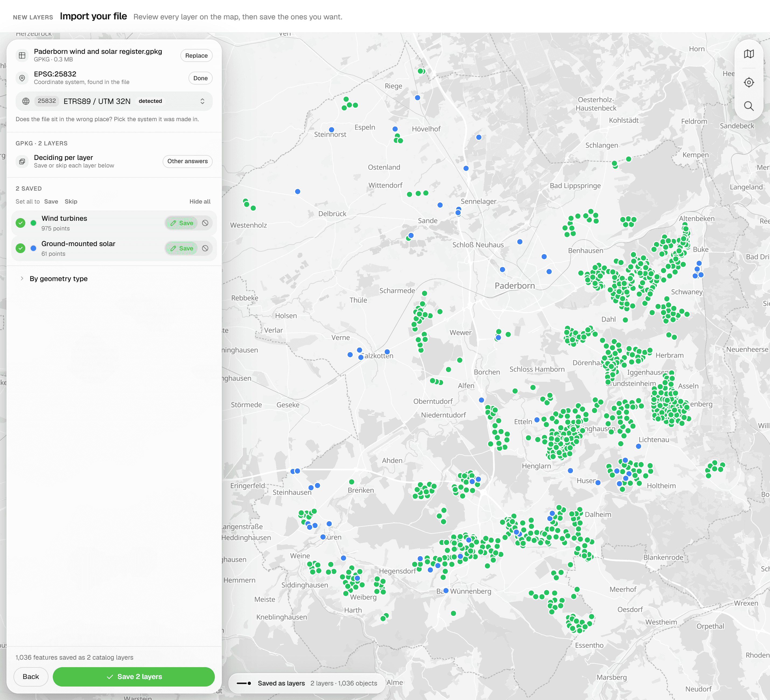Replace the imported file
Image resolution: width=770 pixels, height=700 pixels.
(x=196, y=55)
